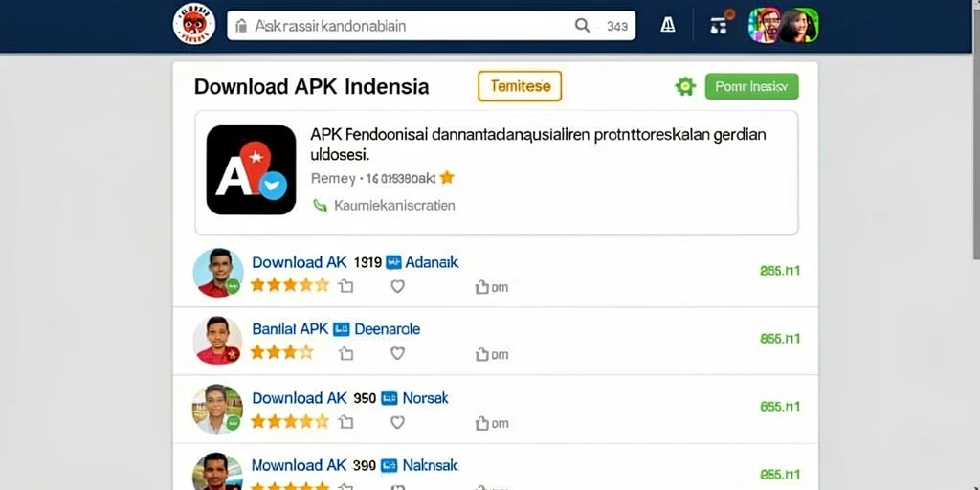Screen dimensions: 980x490
Task: Open the avatar of Banilat APK row
Action: (217, 340)
